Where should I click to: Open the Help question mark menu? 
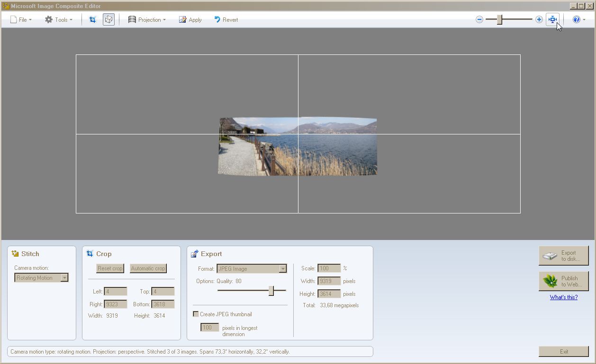coord(579,19)
